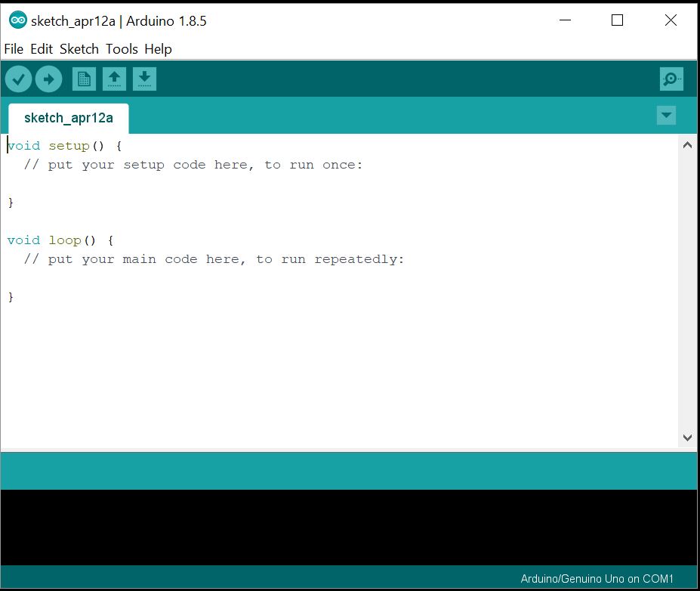Open the Help menu

[158, 48]
